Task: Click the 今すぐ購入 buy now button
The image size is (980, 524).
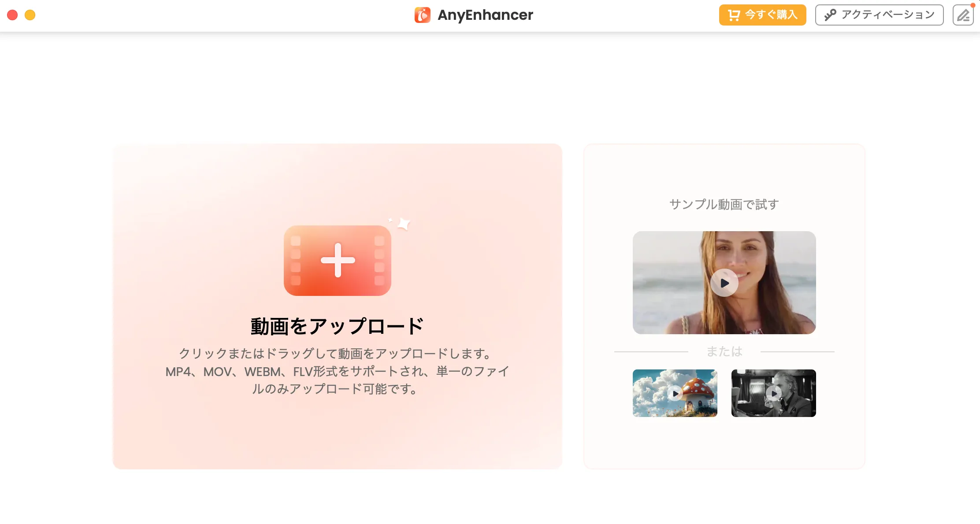Action: pos(762,15)
